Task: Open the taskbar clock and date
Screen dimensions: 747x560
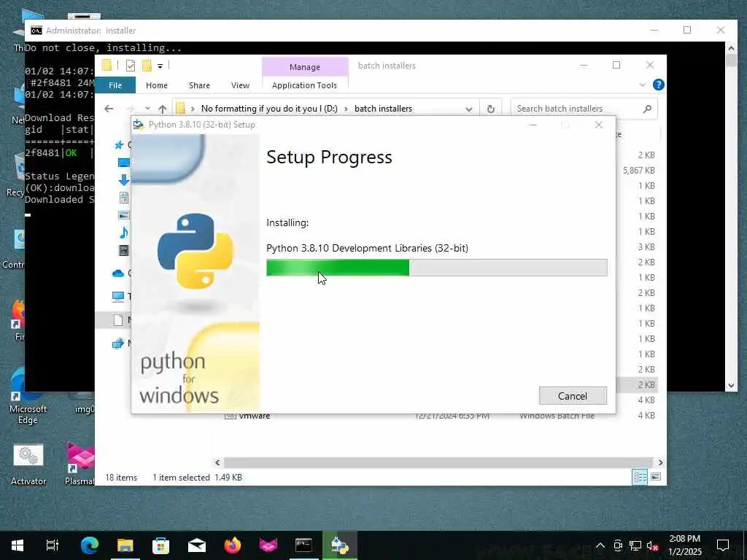Action: pyautogui.click(x=685, y=545)
